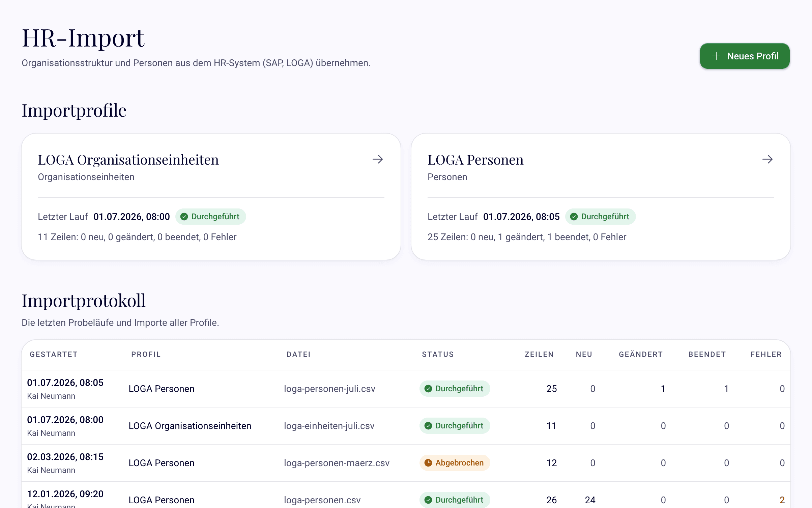
Task: Click file name loga-einheiten-juli.csv
Action: [x=329, y=426]
